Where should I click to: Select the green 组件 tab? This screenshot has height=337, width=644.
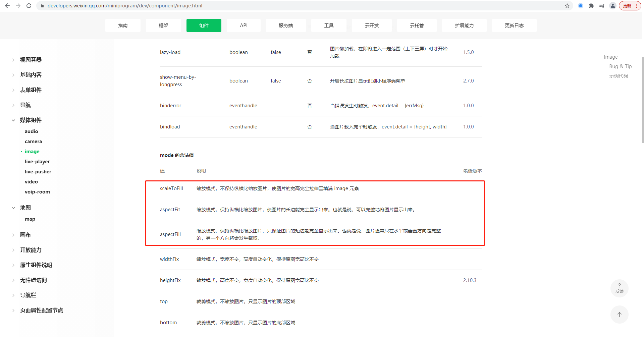(x=204, y=25)
